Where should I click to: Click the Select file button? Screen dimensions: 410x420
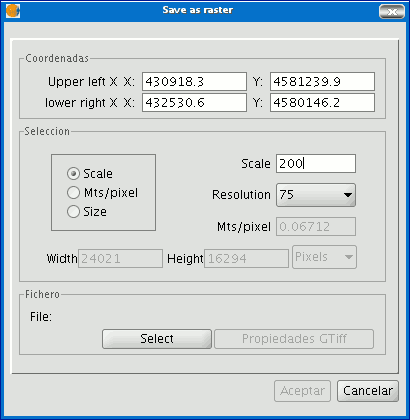(157, 339)
